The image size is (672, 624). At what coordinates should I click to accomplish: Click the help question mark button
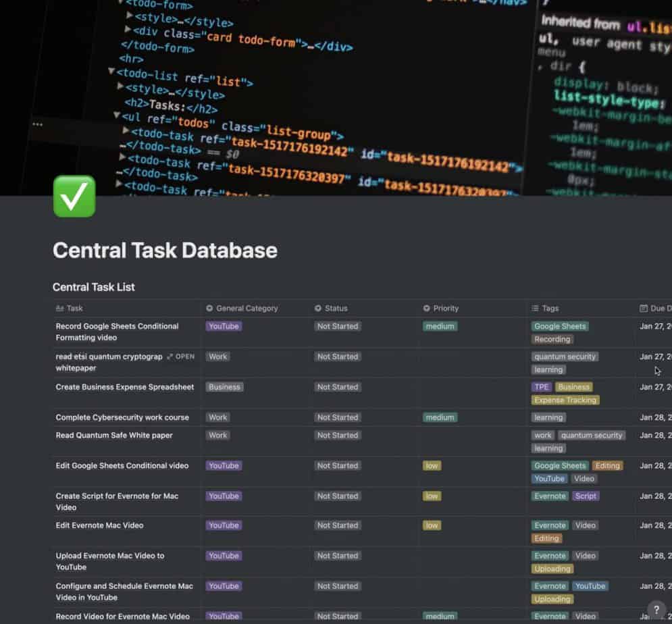point(656,609)
